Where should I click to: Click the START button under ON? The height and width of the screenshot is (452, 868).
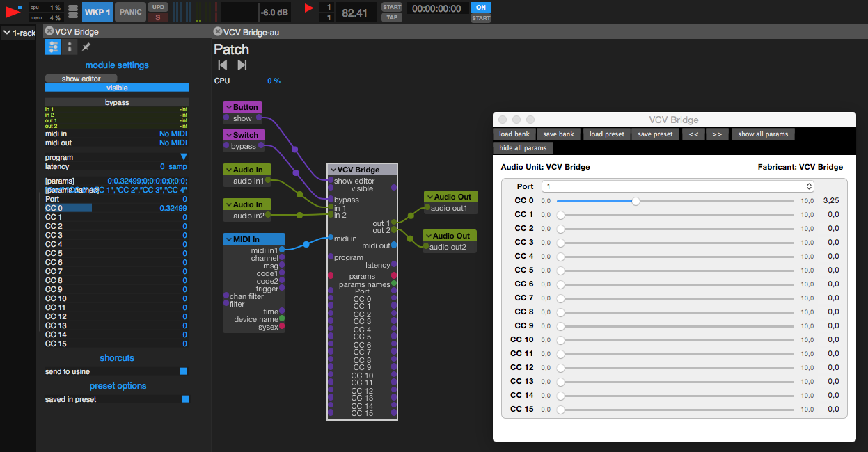pyautogui.click(x=481, y=18)
